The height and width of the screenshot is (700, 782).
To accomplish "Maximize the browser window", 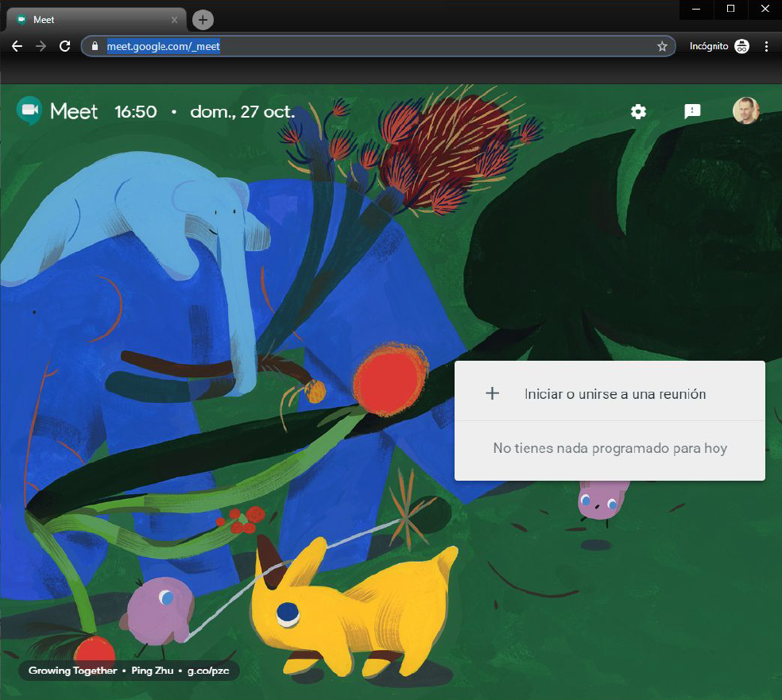I will 730,9.
